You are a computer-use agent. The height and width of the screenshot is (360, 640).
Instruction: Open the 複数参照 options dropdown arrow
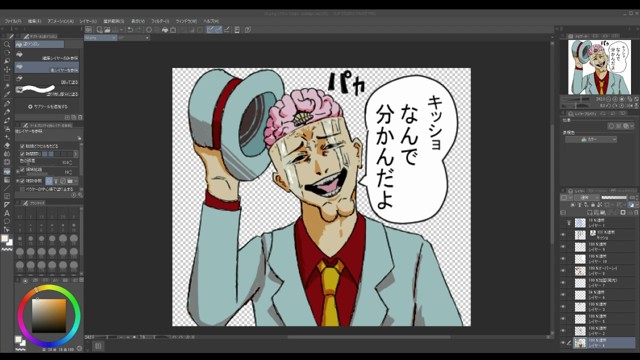[x=76, y=180]
